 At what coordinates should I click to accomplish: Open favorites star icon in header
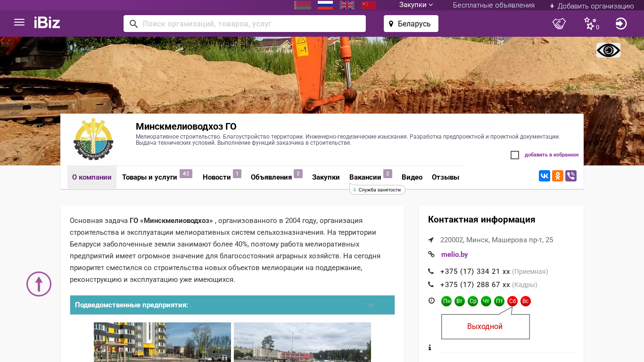click(590, 24)
